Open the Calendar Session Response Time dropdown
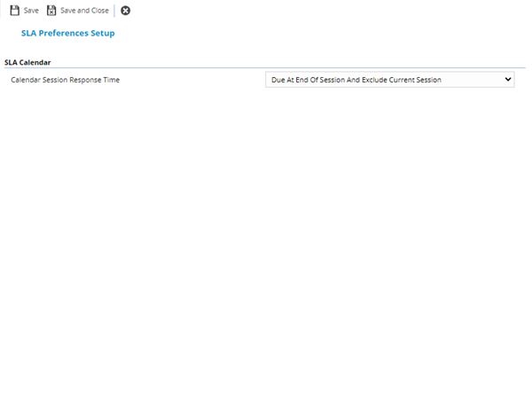 click(x=389, y=80)
